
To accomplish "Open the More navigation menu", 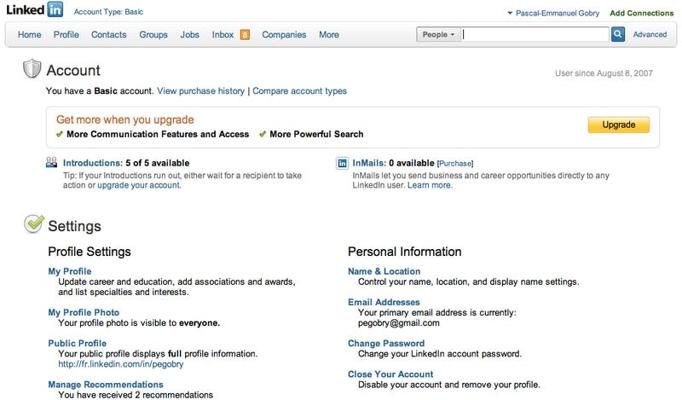I will click(x=329, y=35).
